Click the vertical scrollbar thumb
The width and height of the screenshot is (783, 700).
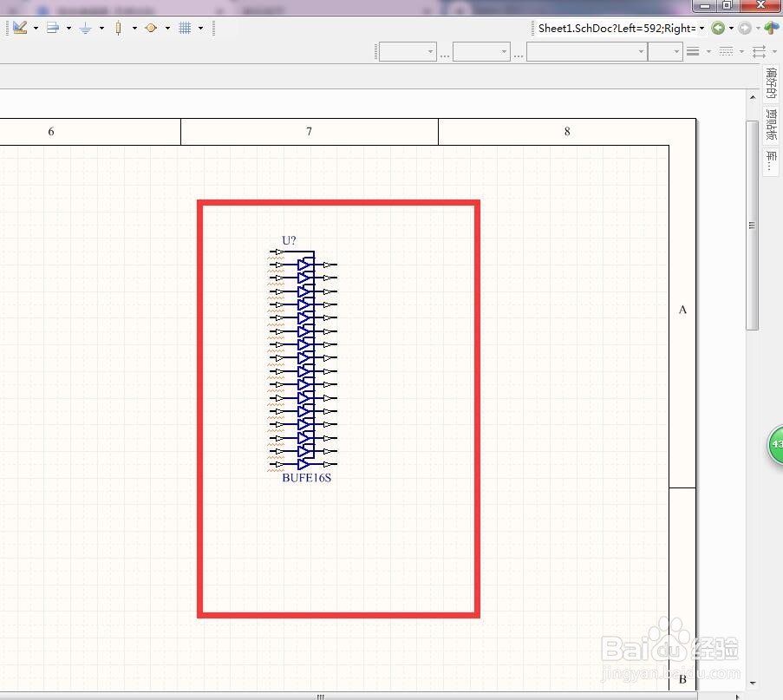[752, 226]
